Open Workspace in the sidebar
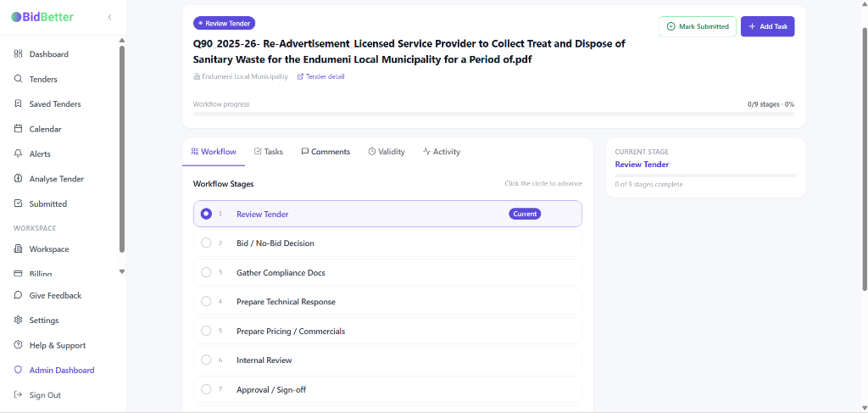The width and height of the screenshot is (868, 413). [49, 249]
